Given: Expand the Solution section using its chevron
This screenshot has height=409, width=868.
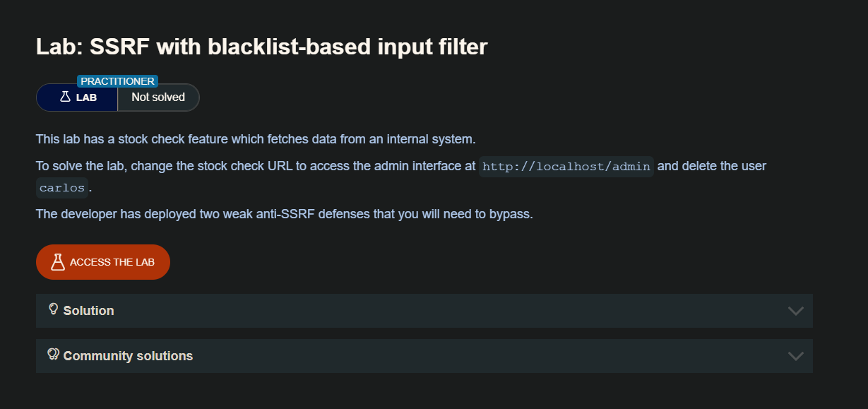Looking at the screenshot, I should pos(795,311).
